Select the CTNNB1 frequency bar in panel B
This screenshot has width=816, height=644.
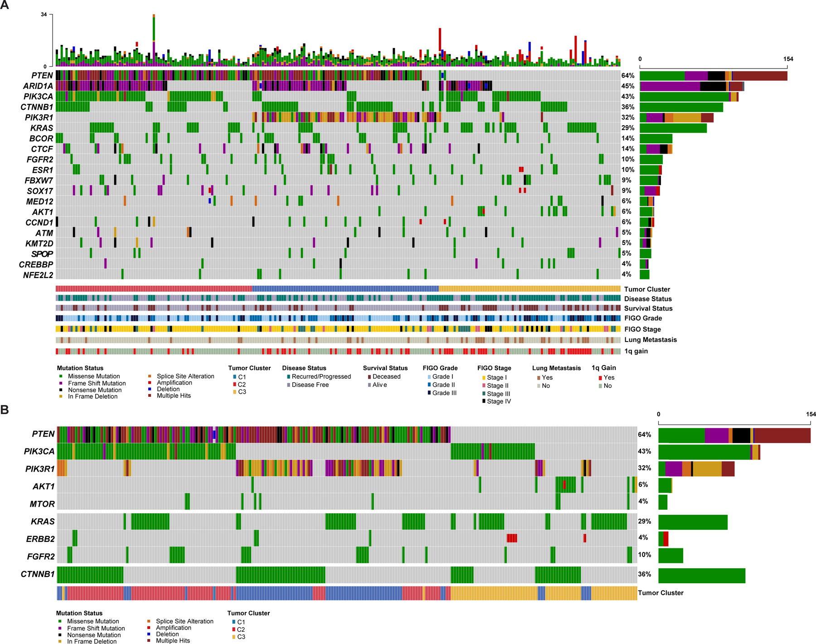point(702,576)
